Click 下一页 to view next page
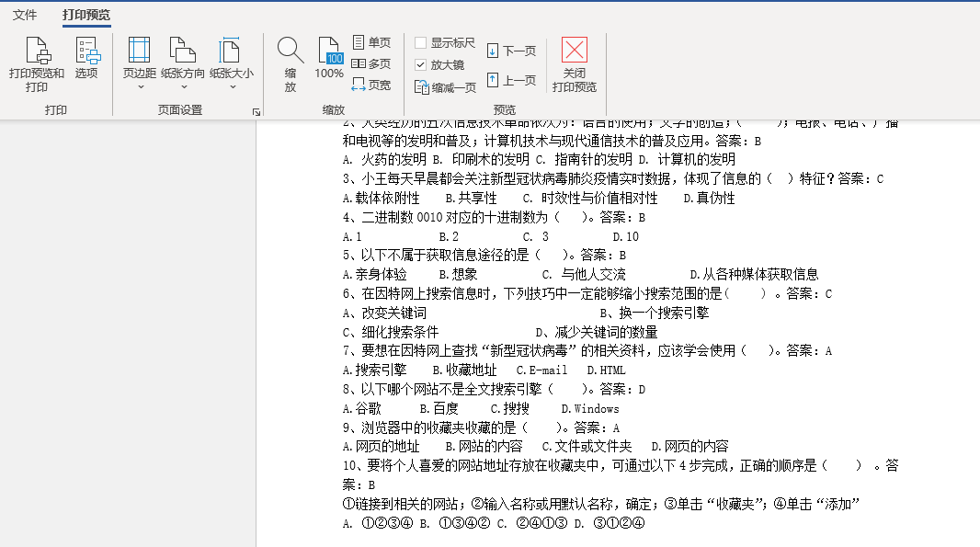Viewport: 980px width, 547px height. [512, 51]
